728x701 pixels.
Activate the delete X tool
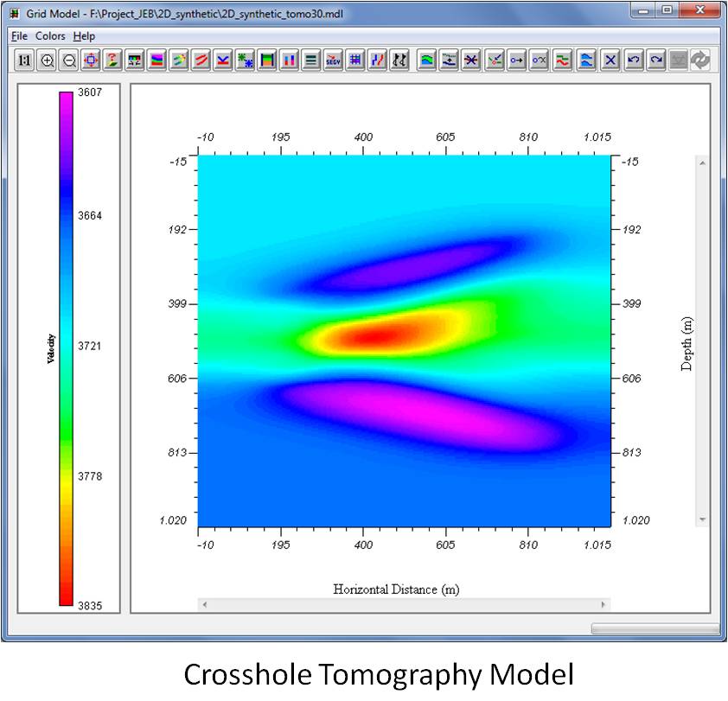point(610,61)
